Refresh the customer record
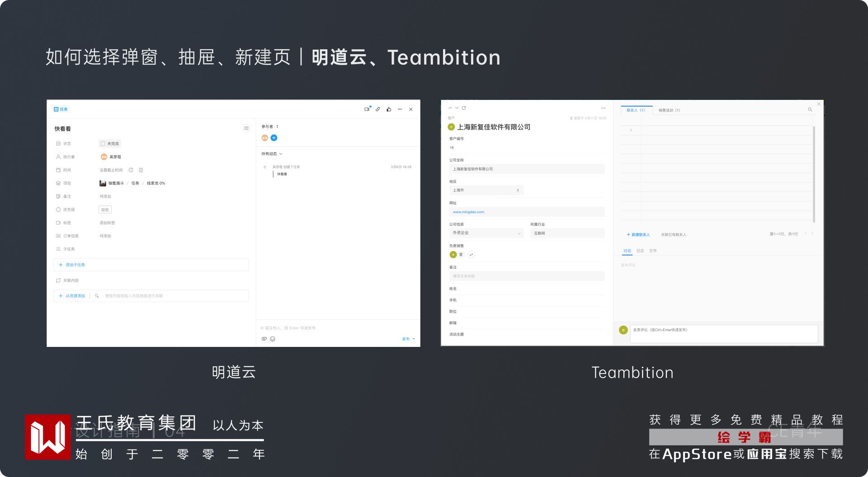This screenshot has width=868, height=477. tap(464, 108)
